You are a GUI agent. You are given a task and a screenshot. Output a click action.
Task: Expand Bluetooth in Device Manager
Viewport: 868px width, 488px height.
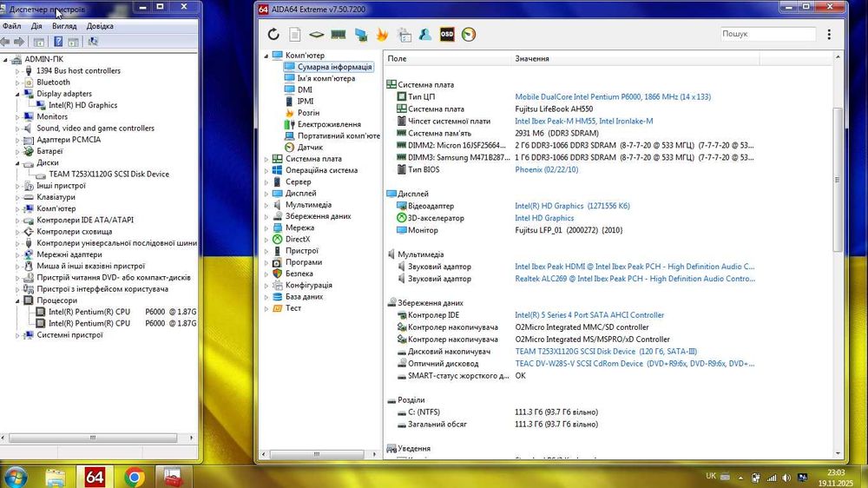17,82
